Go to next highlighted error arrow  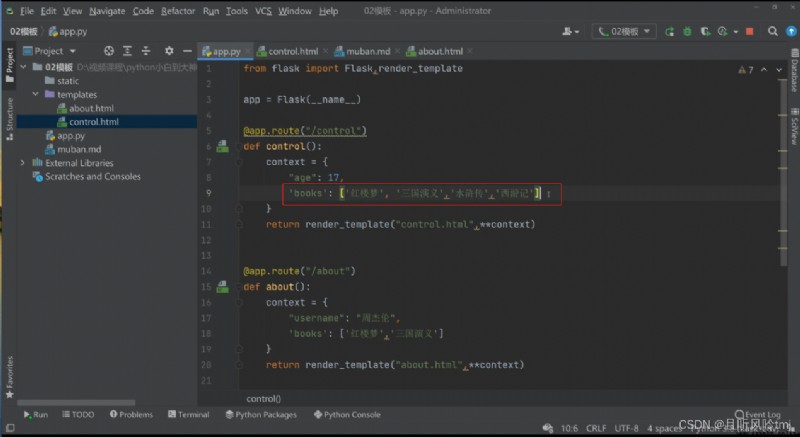pos(779,70)
